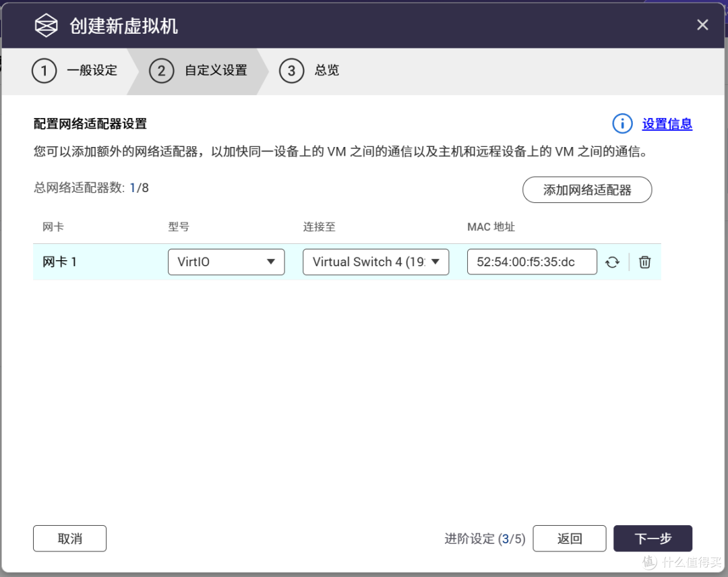
Task: Expand the Virtual Switch 4 connection dropdown
Action: pos(375,262)
